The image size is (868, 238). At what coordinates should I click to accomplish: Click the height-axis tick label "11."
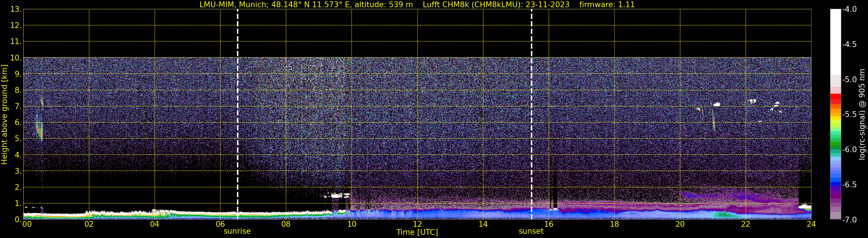point(16,42)
